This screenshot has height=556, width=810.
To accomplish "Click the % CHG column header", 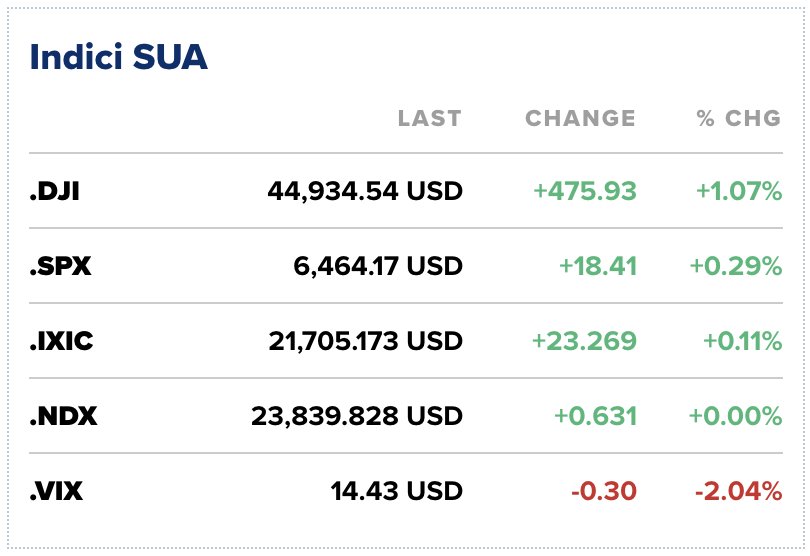I will 739,118.
